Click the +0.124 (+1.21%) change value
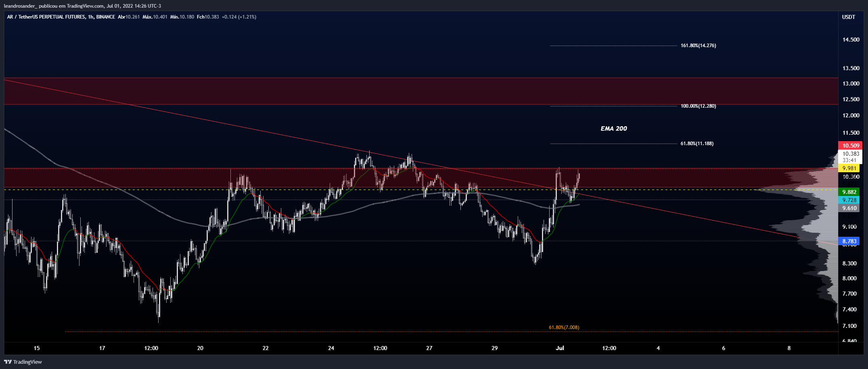Viewport: 868px width, 369px height. tap(239, 17)
